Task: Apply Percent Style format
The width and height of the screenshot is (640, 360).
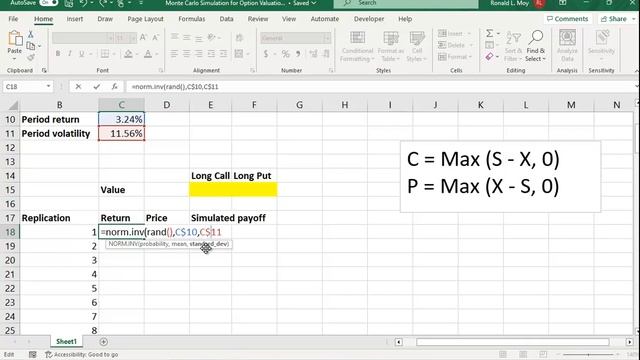Action: pyautogui.click(x=285, y=54)
